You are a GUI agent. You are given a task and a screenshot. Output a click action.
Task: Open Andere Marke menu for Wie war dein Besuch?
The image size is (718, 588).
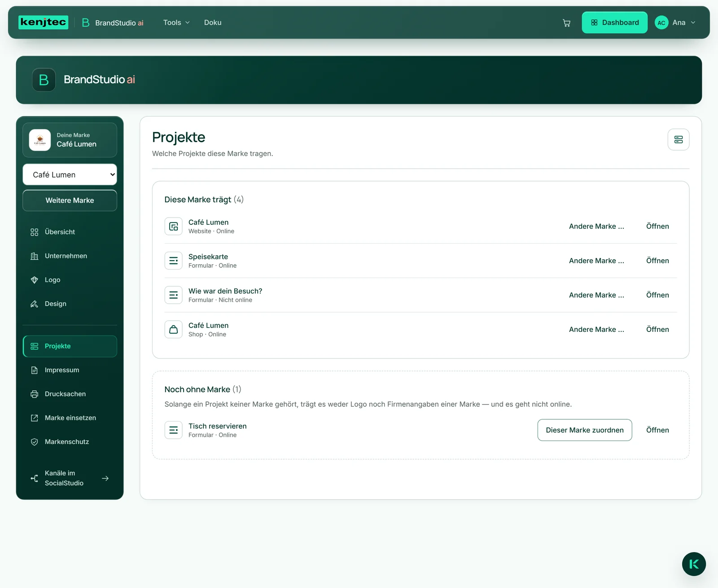596,295
